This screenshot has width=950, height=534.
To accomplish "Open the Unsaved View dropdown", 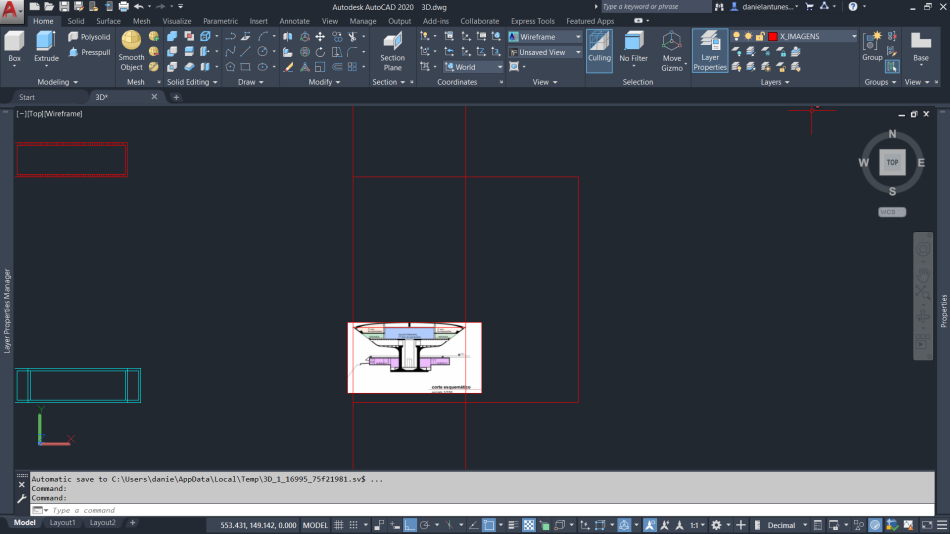I will [x=545, y=52].
